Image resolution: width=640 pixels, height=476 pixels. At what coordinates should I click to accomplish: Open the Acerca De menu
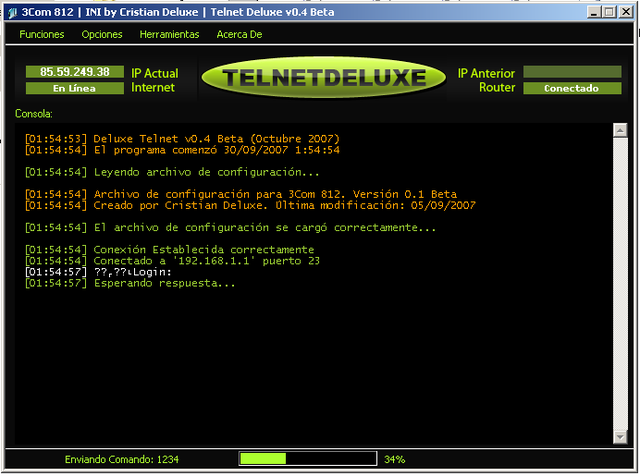pyautogui.click(x=239, y=34)
